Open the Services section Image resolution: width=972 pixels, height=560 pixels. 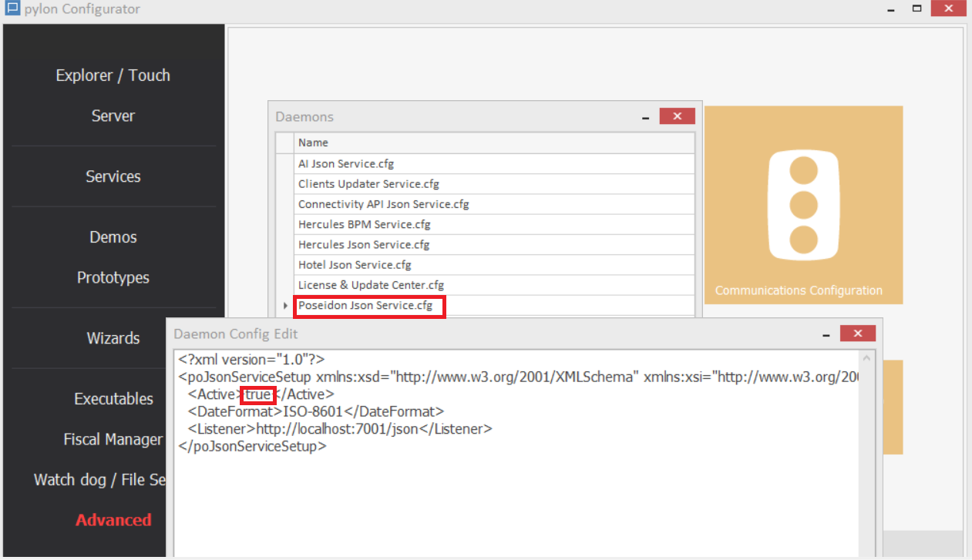tap(113, 176)
